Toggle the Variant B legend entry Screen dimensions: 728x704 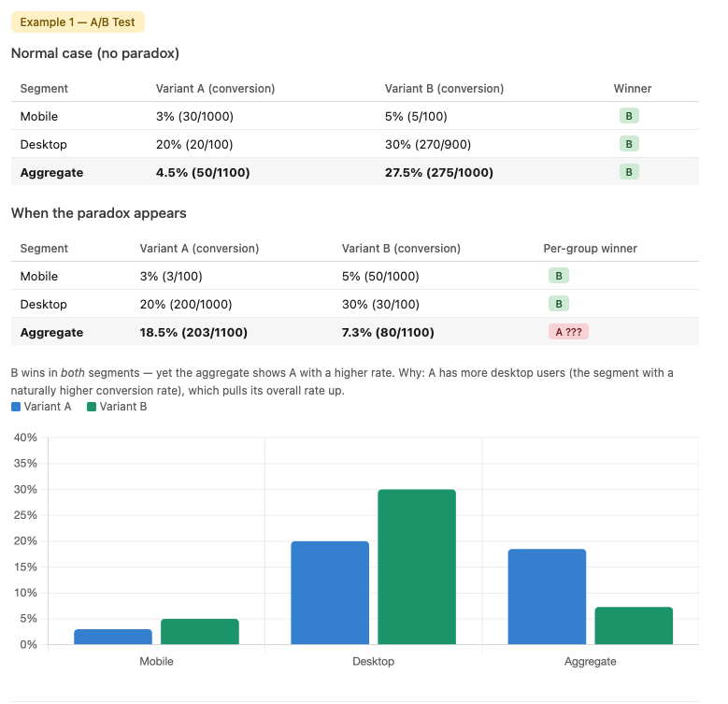click(117, 407)
